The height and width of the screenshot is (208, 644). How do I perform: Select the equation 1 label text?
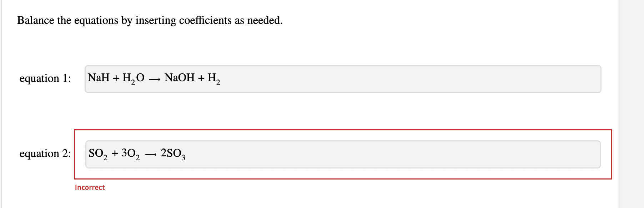point(45,79)
